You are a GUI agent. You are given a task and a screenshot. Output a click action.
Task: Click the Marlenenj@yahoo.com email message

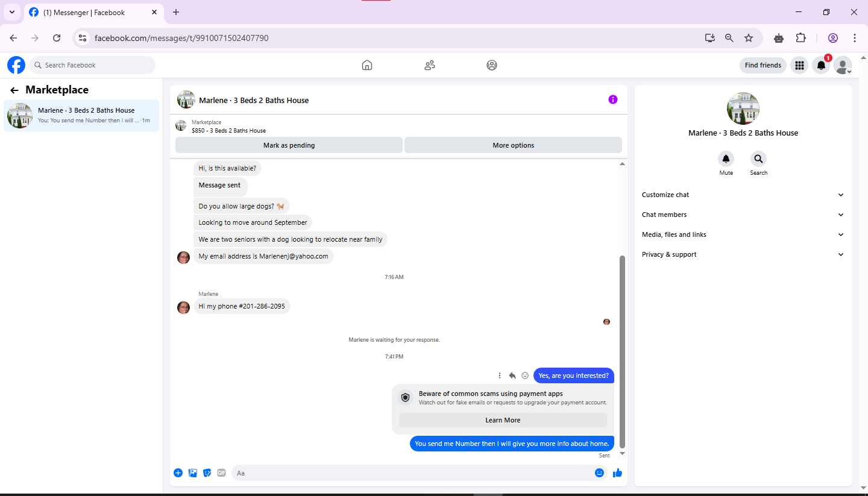(x=263, y=256)
